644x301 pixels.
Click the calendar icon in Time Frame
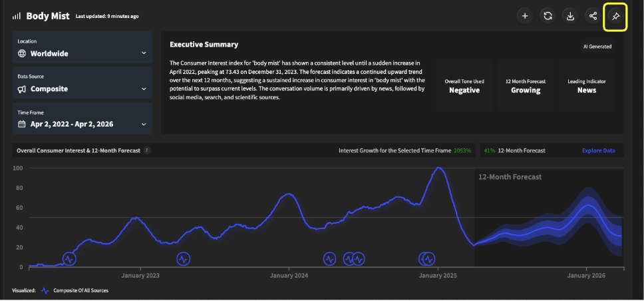click(x=22, y=124)
